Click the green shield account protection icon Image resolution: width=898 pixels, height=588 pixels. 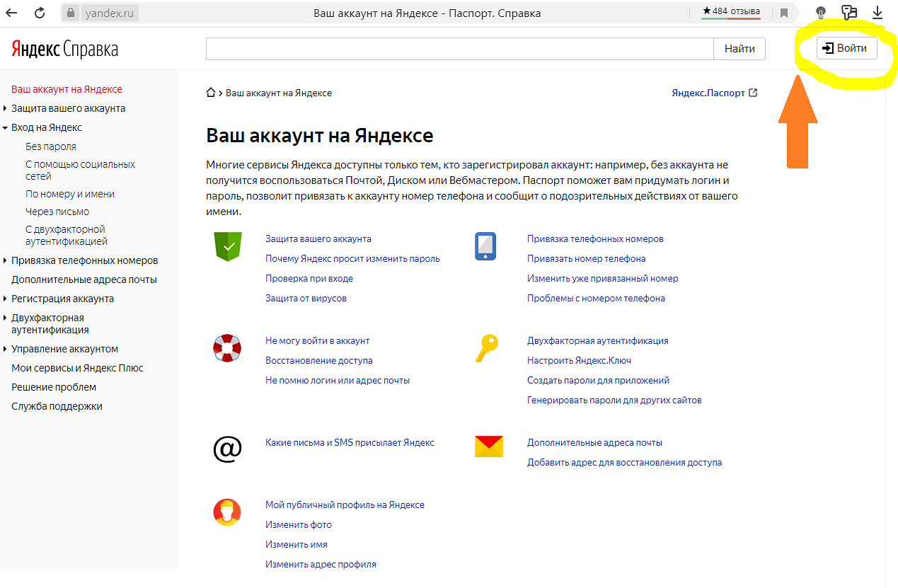[x=227, y=247]
